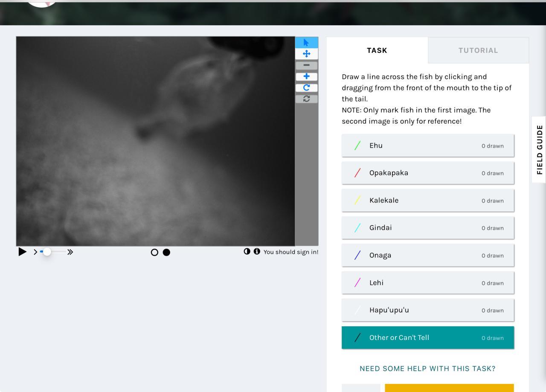Toggle the invert contrast icon

(x=247, y=251)
